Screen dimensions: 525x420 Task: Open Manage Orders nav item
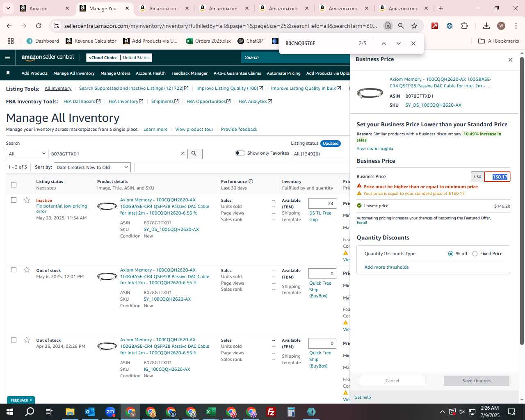115,73
